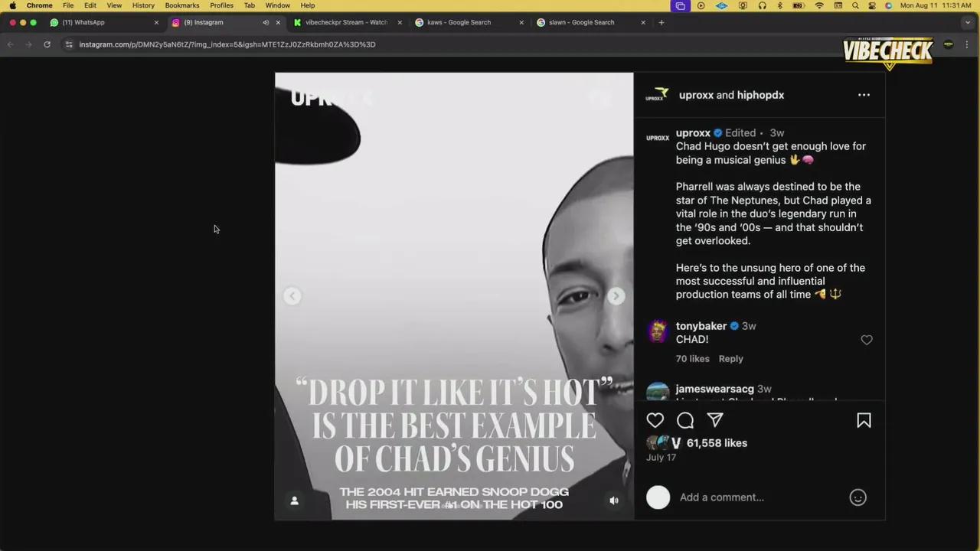Open the Chrome menu
Screen dimensions: 980x551
pyautogui.click(x=40, y=5)
